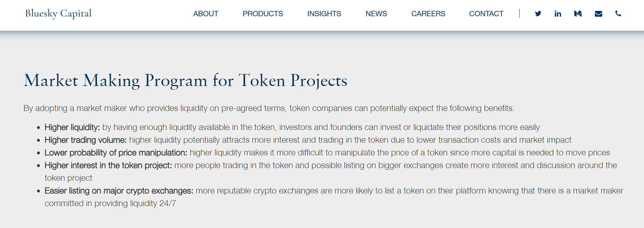Viewport: 644px width, 228px height.
Task: Select the Higher liquidity bullet text
Action: pos(292,127)
